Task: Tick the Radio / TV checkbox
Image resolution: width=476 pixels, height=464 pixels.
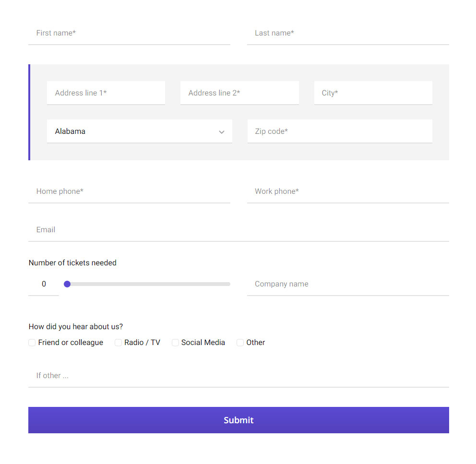Action: 118,343
